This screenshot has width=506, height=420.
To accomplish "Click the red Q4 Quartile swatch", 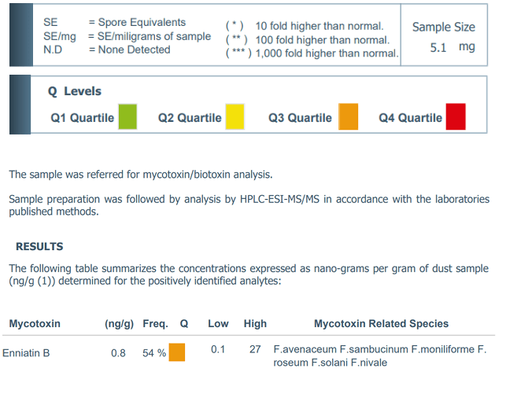I will click(456, 116).
